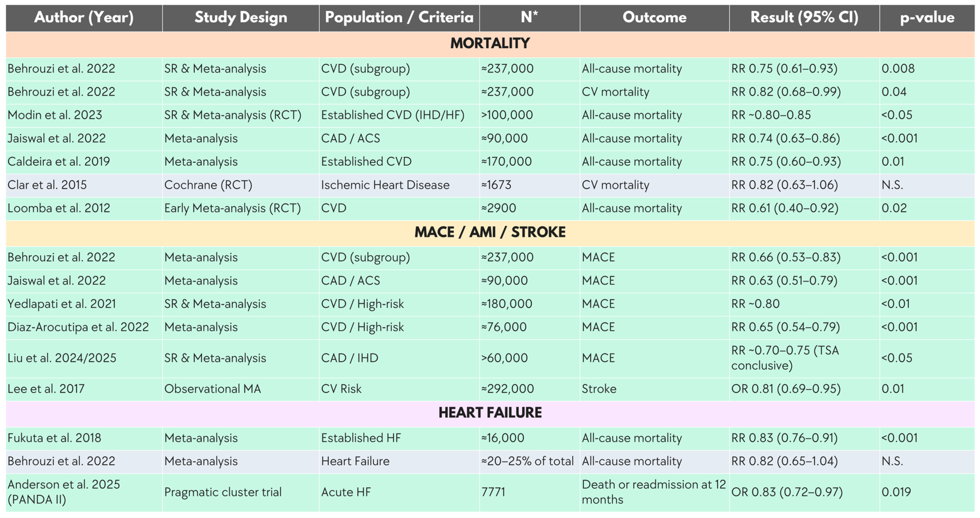Click the Modin et al. 2023 cell

(x=84, y=115)
